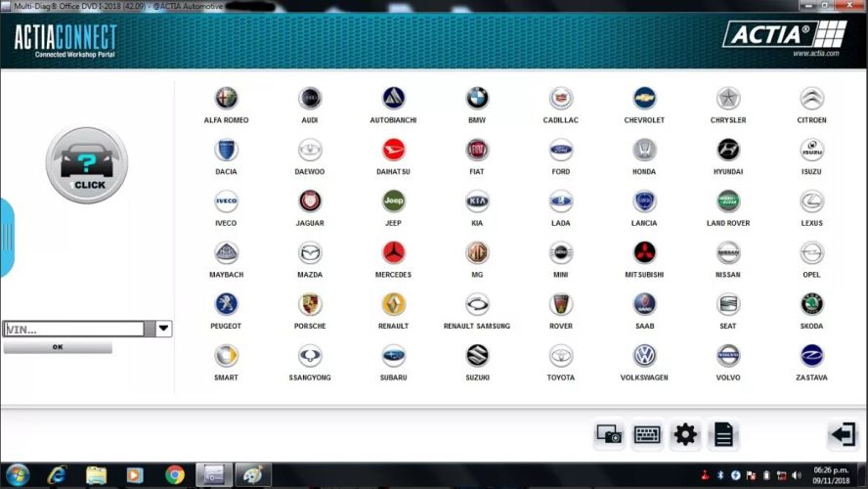Choose the Chrysler brand icon
The height and width of the screenshot is (489, 868).
click(728, 99)
